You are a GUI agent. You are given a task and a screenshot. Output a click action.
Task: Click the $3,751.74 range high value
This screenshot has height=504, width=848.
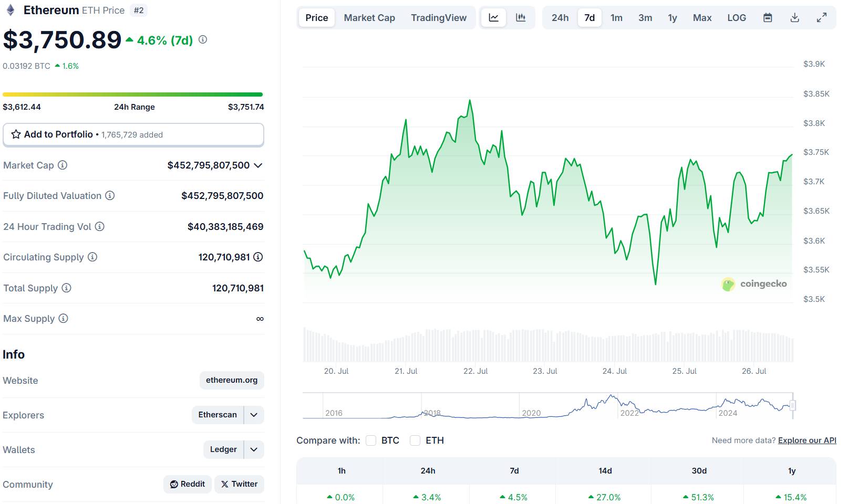(246, 107)
